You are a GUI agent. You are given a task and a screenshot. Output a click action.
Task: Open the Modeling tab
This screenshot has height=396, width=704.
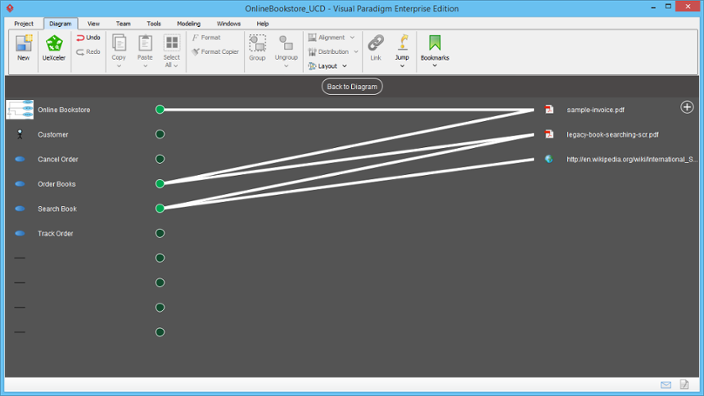tap(189, 24)
